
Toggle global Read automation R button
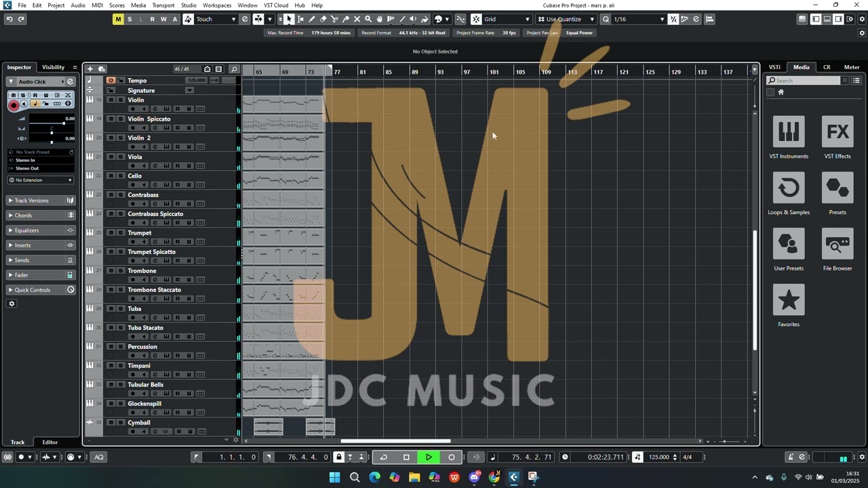(x=152, y=19)
